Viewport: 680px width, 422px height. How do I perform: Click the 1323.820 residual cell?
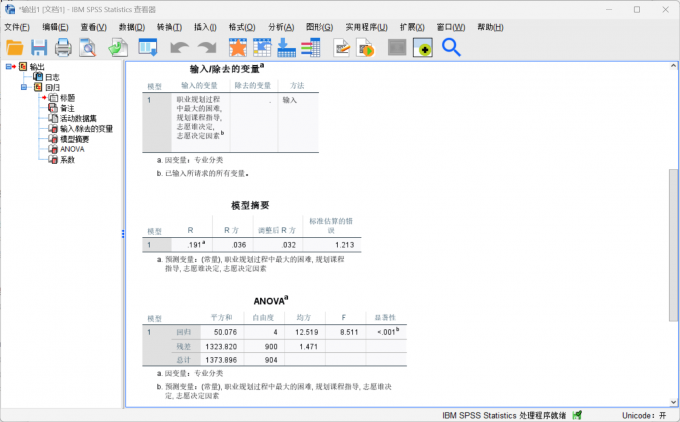(x=221, y=347)
